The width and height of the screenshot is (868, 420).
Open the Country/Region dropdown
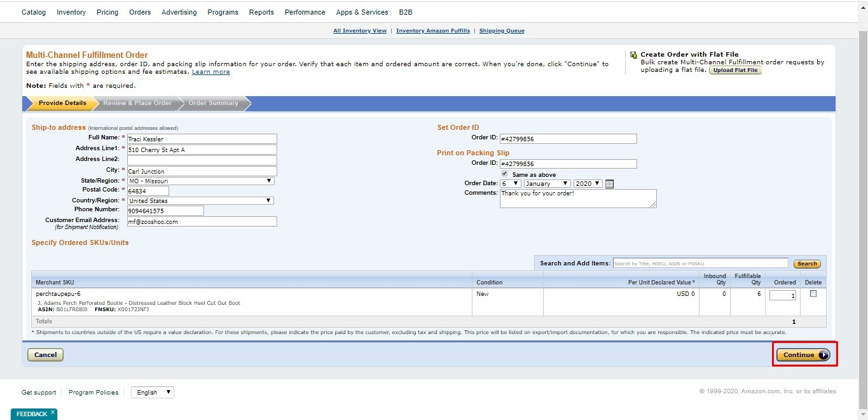(200, 201)
